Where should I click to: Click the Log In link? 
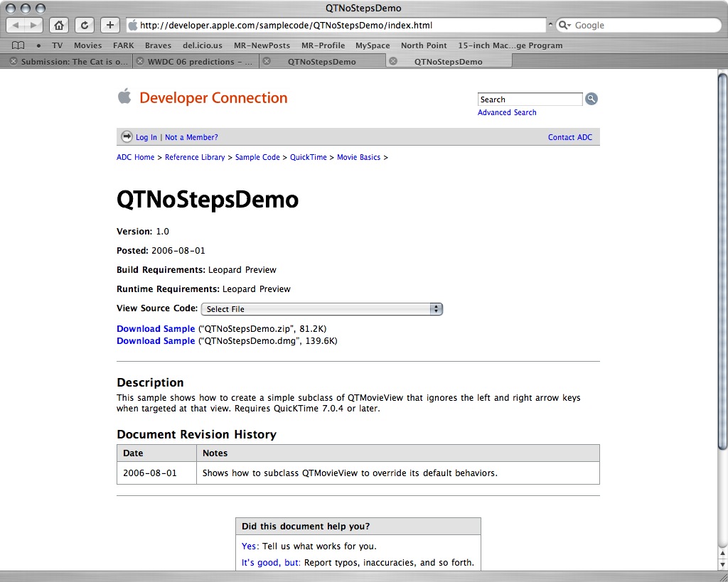[146, 137]
